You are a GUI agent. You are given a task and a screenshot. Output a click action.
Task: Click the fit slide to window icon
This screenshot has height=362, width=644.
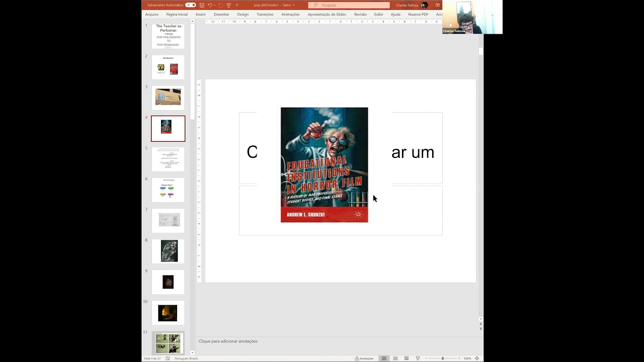pos(477,358)
